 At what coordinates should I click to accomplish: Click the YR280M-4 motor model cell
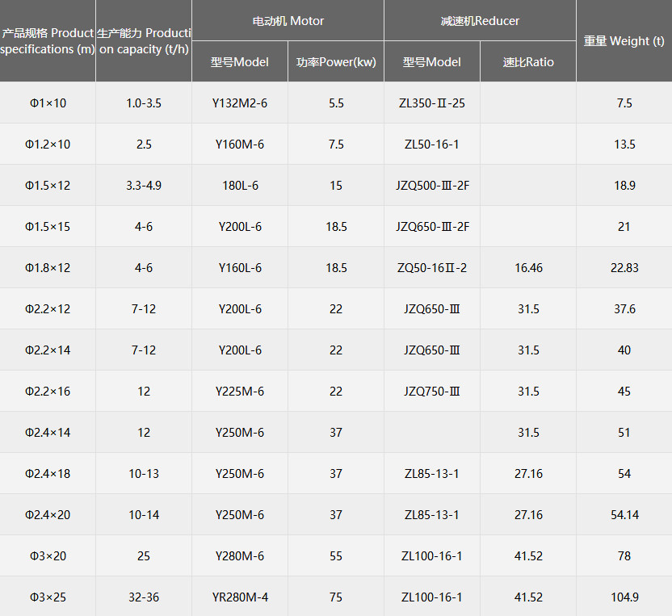(240, 597)
